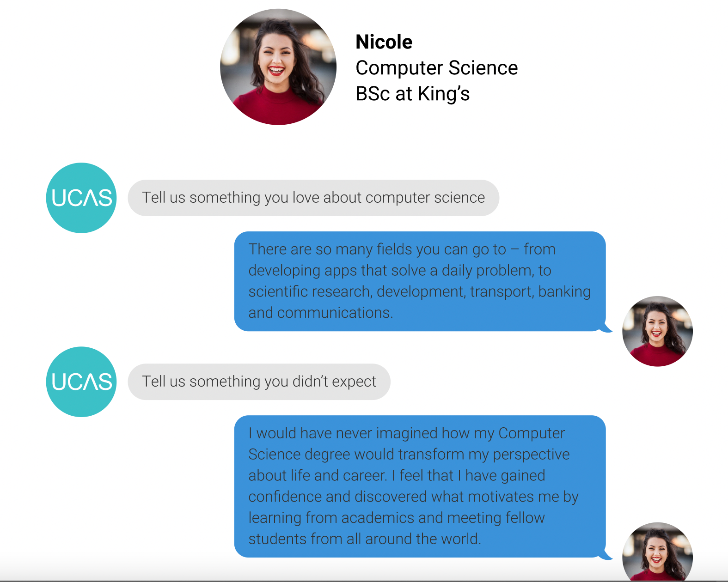This screenshot has width=728, height=582.
Task: Click the "BSc at King's" line
Action: pos(412,94)
